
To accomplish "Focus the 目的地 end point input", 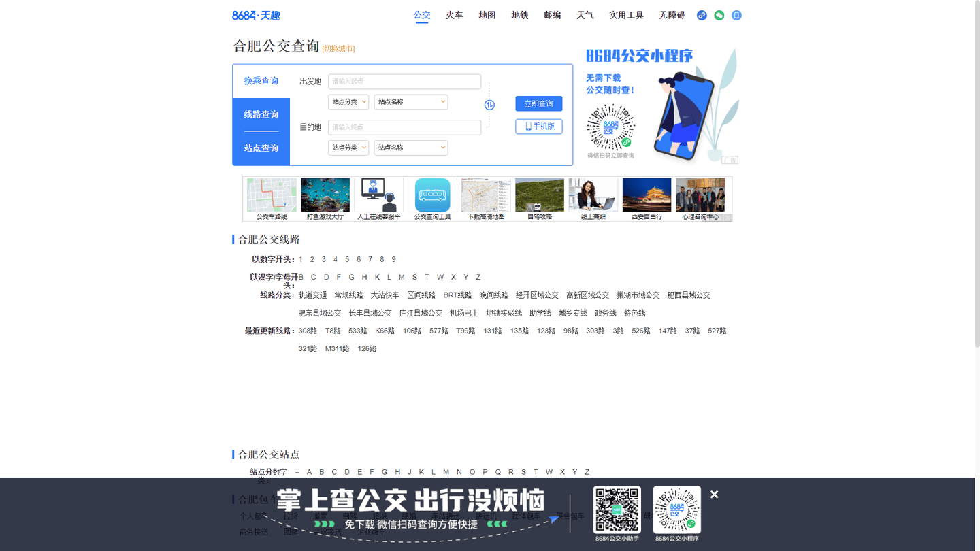I will point(404,127).
